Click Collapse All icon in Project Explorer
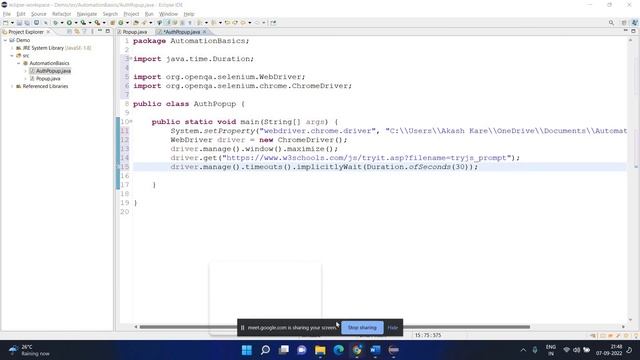The image size is (640, 360). (x=69, y=31)
